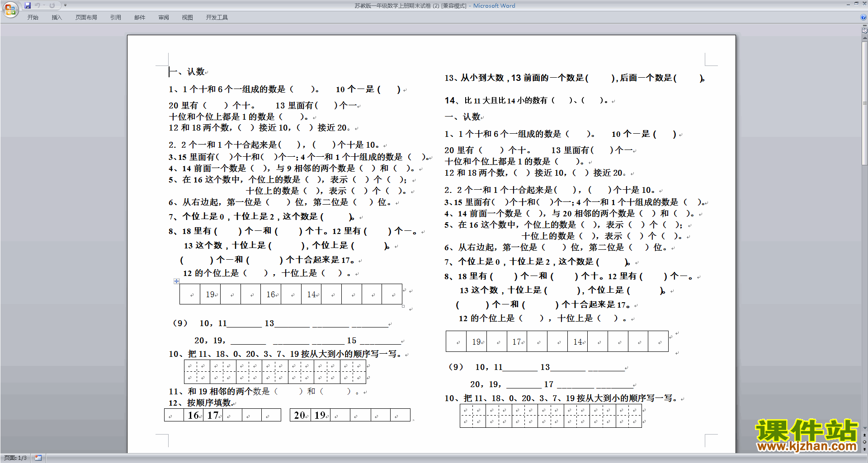Click the cell containing 14 in left sequence table

coord(311,294)
